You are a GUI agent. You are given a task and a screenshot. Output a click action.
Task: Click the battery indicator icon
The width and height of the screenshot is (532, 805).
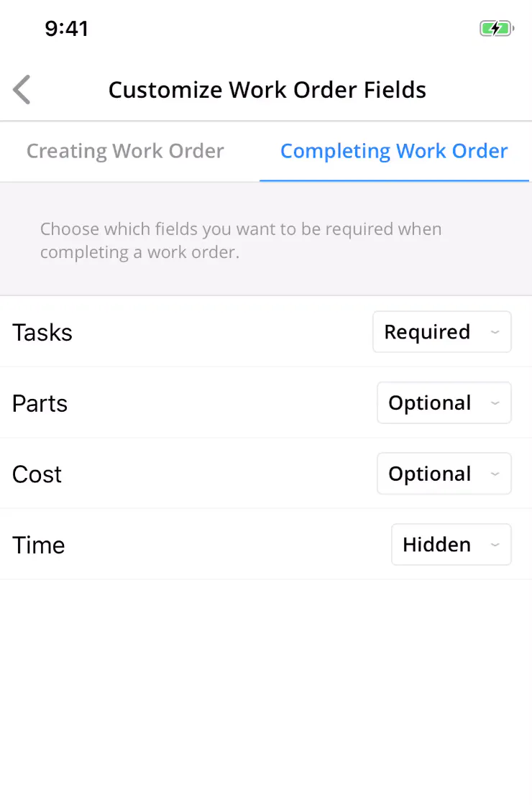pos(496,28)
